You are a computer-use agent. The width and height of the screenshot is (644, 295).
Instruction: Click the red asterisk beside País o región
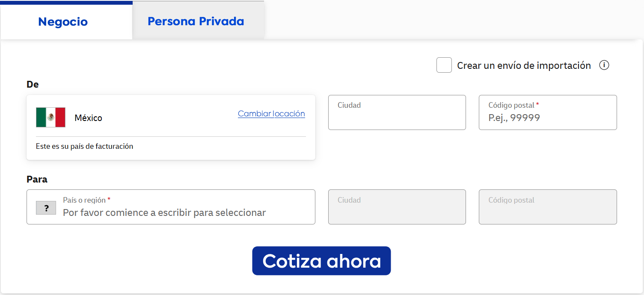tap(109, 199)
